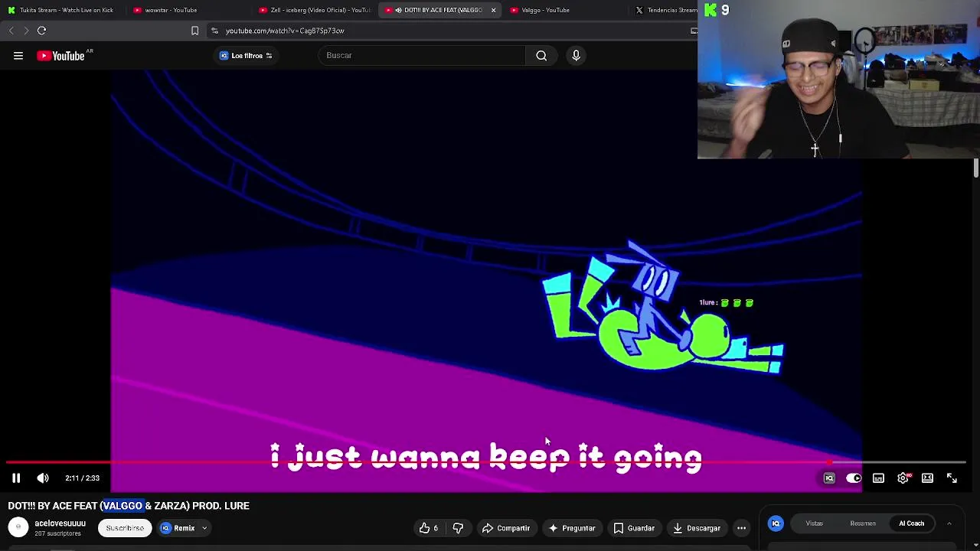
Task: Click the Remix button
Action: 178,528
